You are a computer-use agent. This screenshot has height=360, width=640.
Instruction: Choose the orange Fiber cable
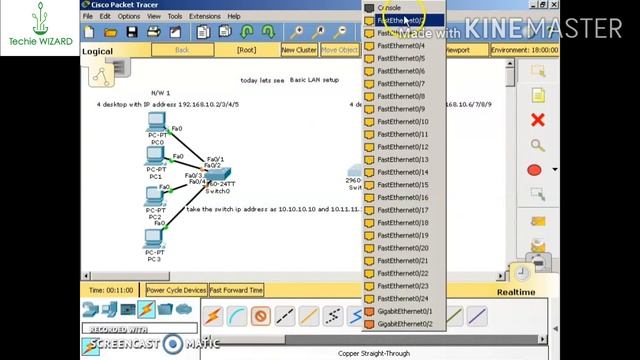[x=309, y=316]
